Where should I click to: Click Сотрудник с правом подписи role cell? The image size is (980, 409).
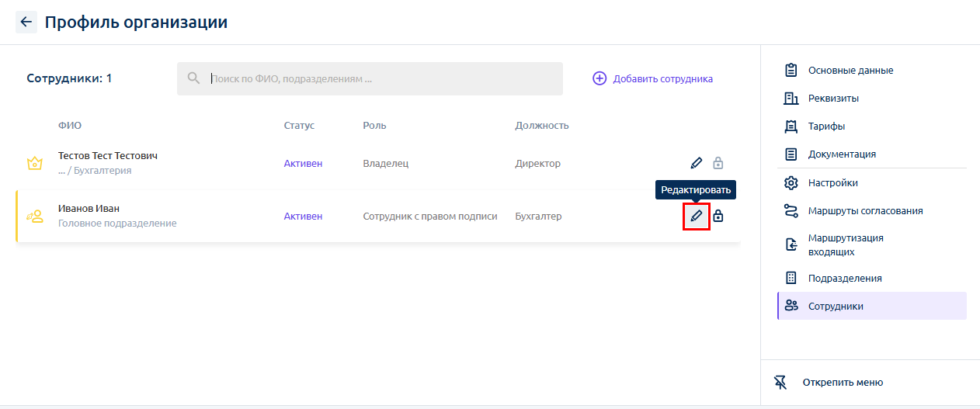[430, 217]
